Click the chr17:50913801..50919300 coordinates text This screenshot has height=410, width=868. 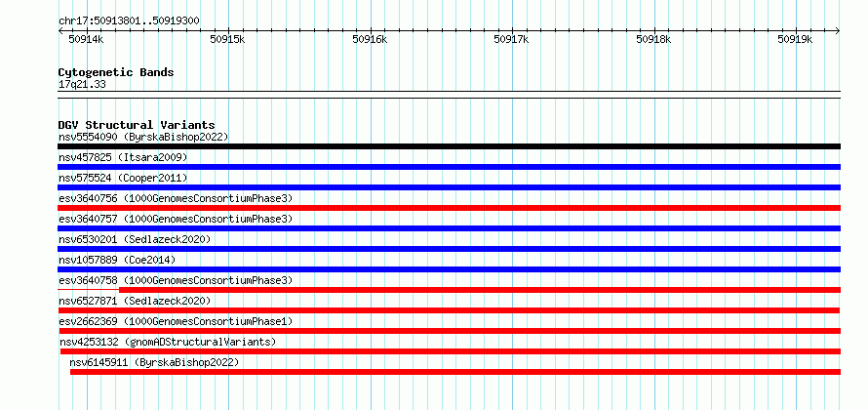coord(129,21)
